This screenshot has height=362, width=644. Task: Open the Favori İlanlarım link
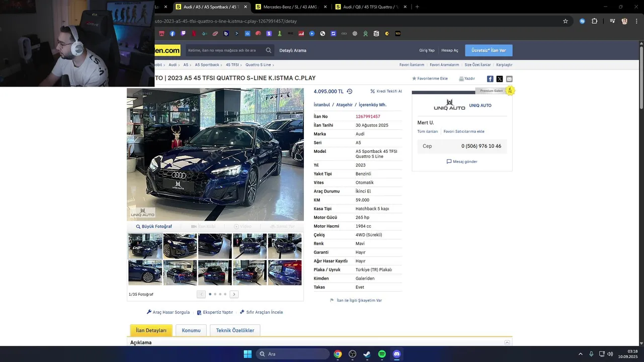coord(412,65)
